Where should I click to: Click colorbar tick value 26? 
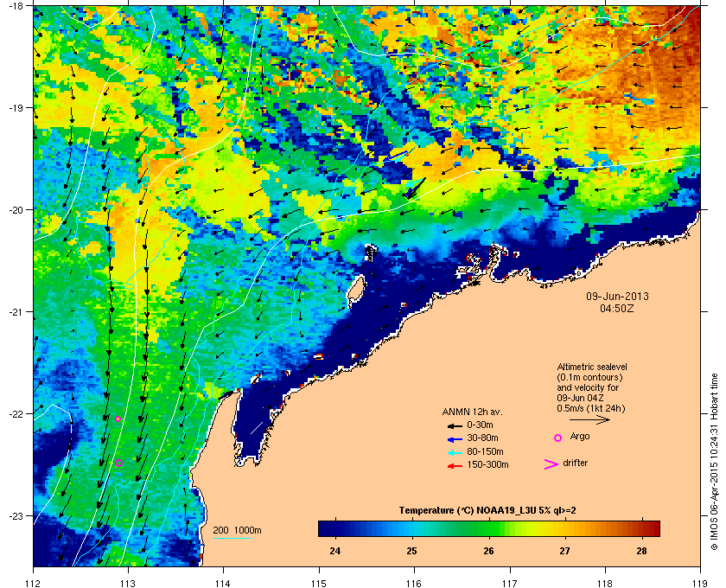click(488, 551)
